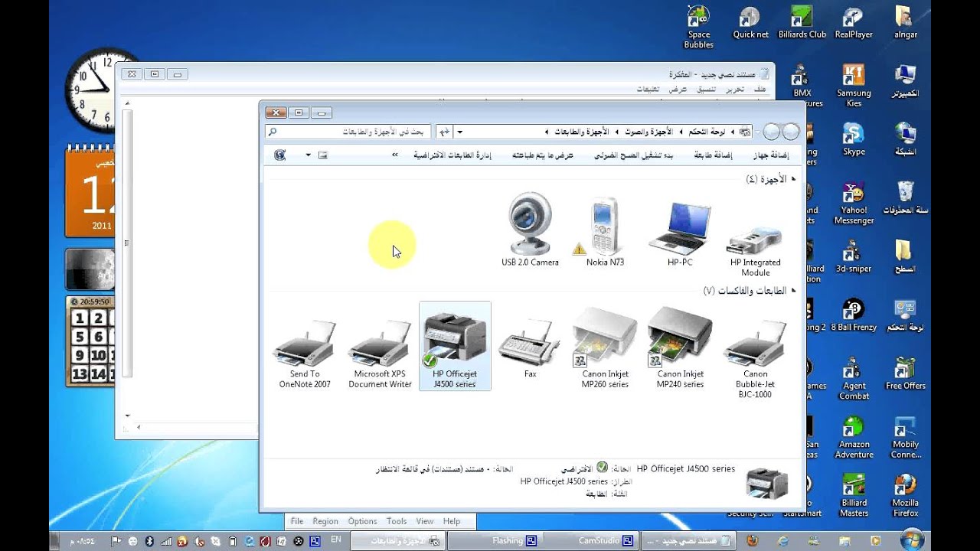Open 8 Ball Frenzy desktop shortcut

[x=854, y=315]
